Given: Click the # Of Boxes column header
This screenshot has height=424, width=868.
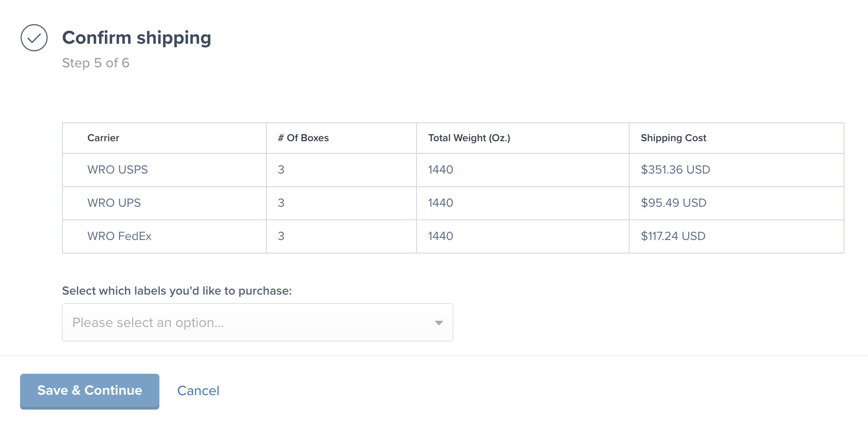Looking at the screenshot, I should [x=303, y=138].
